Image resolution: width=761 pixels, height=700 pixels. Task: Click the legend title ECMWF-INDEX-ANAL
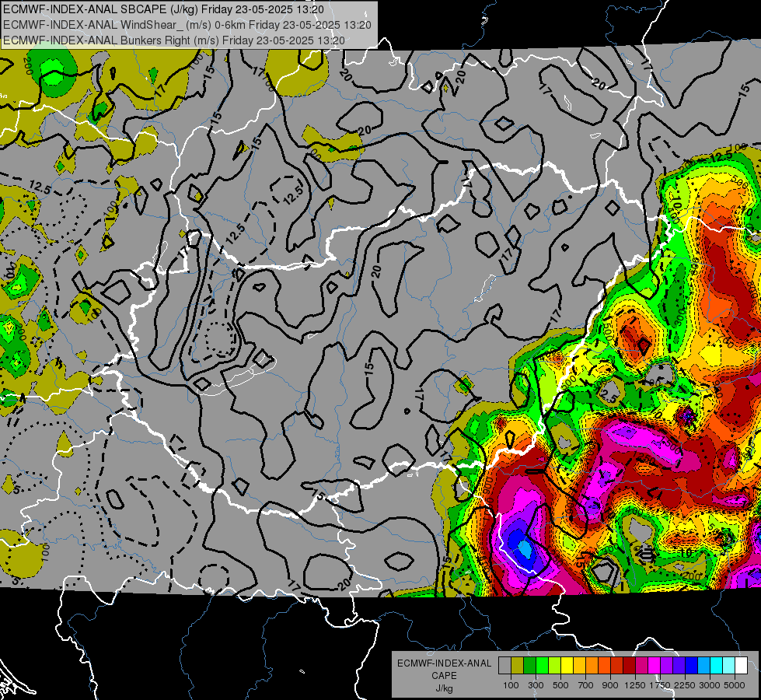444,663
